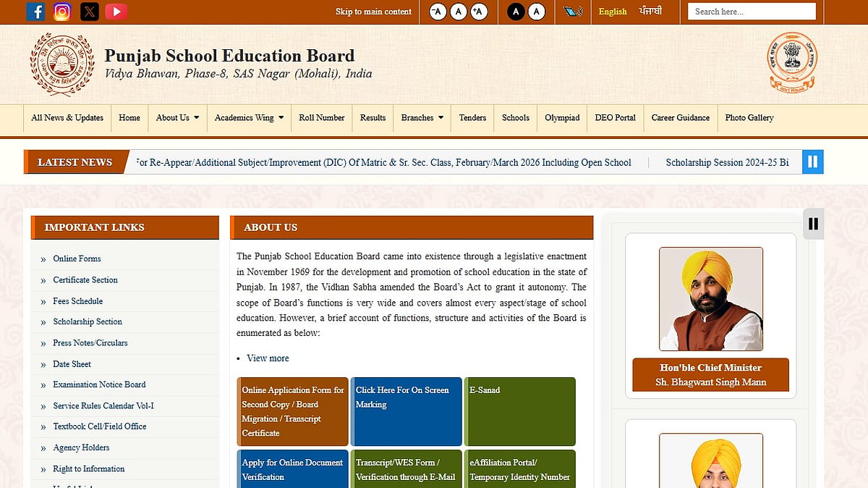The width and height of the screenshot is (868, 488).
Task: Click the Chief Minister Bhagwant Singh Mann photo
Action: click(x=711, y=299)
